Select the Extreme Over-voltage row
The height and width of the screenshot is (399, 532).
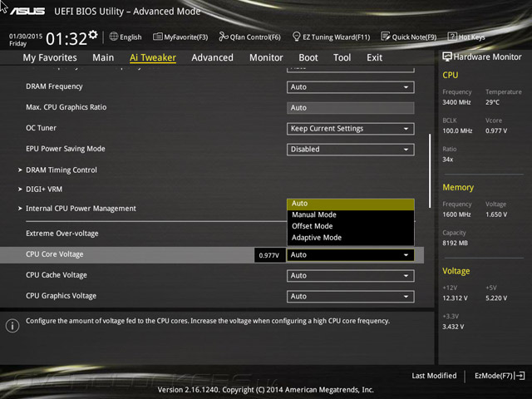click(x=62, y=234)
